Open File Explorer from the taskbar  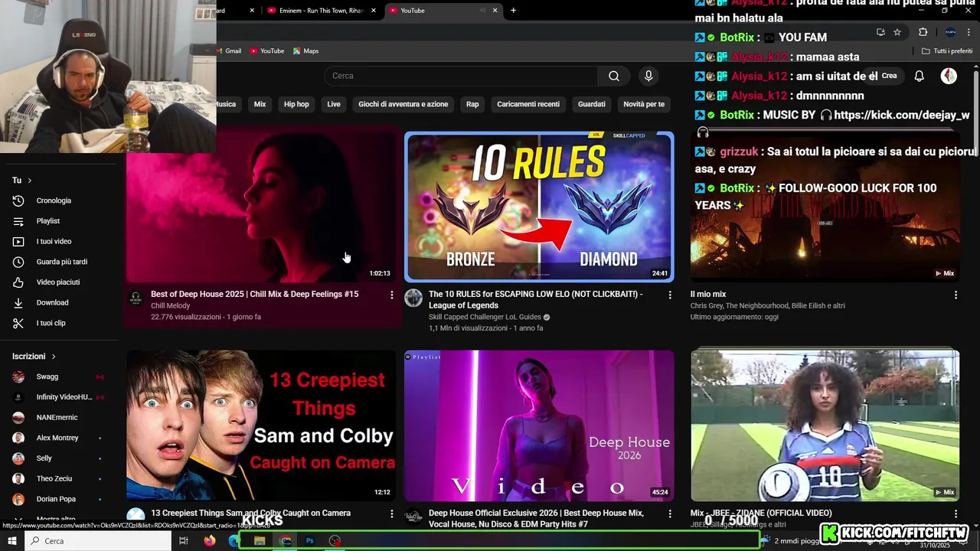coord(260,540)
